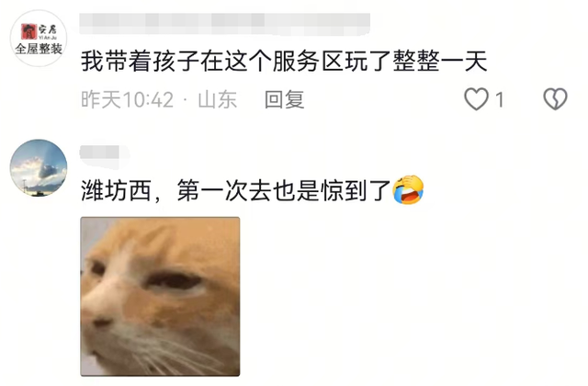
Task: Click the cat's squinting eye in image
Action: [174, 281]
